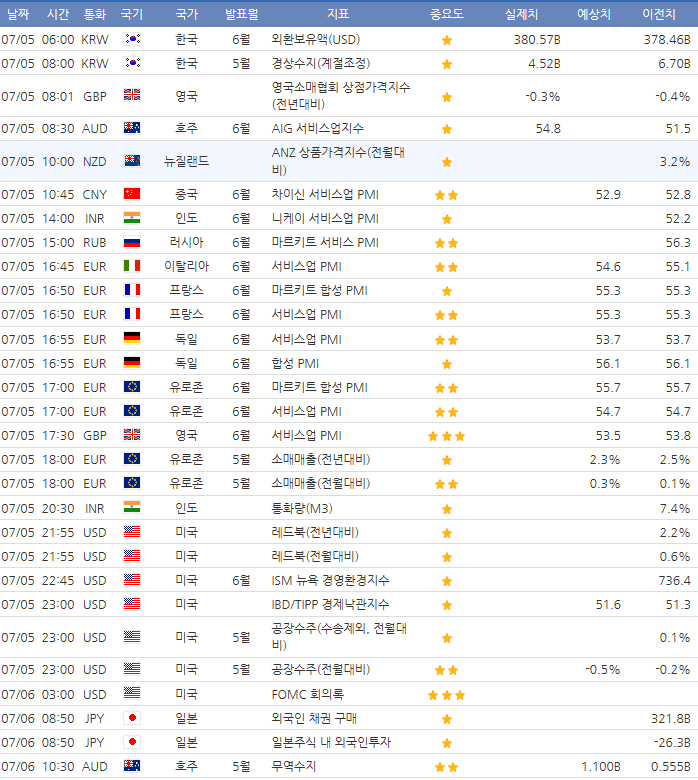Click indicator text 통화량(M3)
The height and width of the screenshot is (780, 698).
(x=302, y=508)
